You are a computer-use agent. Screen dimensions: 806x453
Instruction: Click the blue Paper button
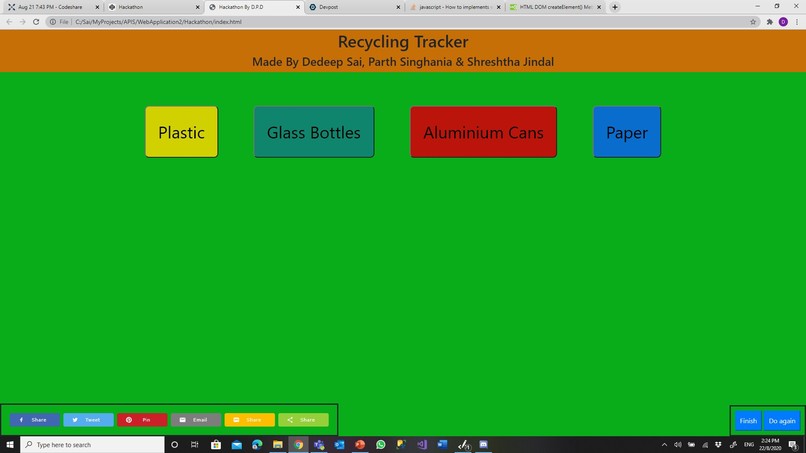(x=627, y=132)
